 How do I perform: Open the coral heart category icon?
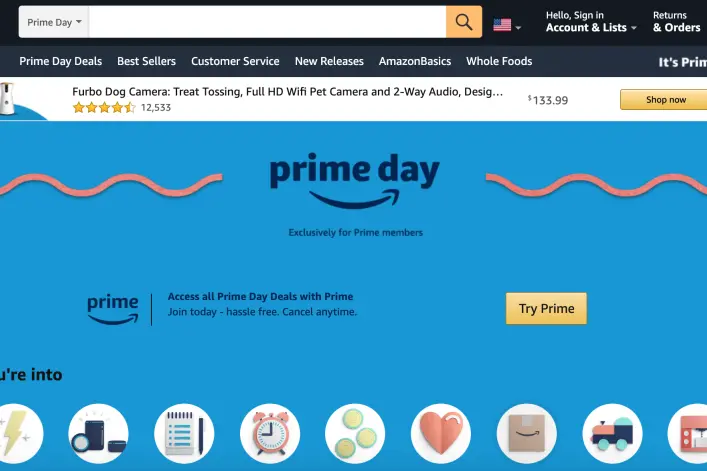[x=441, y=434]
